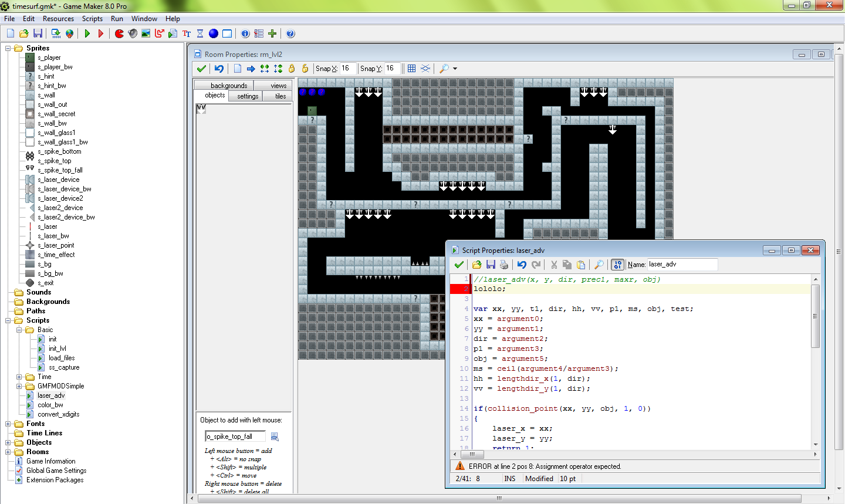Image resolution: width=845 pixels, height=504 pixels.
Task: Edit the Snap X field
Action: pyautogui.click(x=349, y=69)
